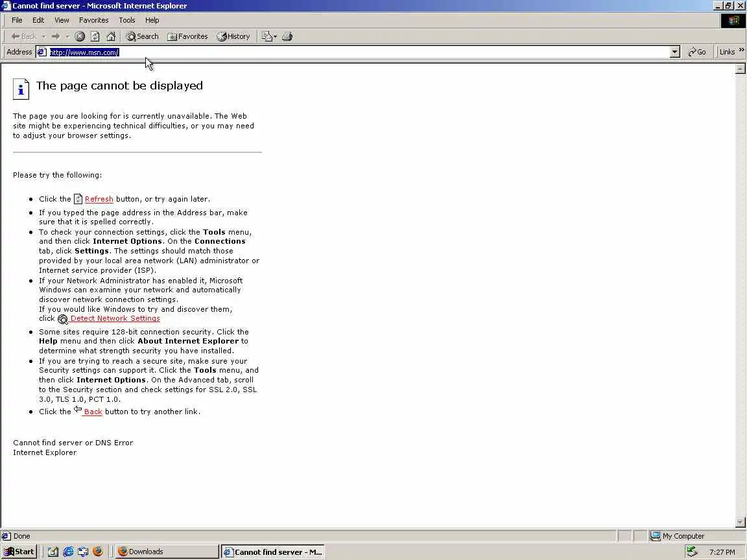The image size is (747, 560).
Task: Click the vertical scrollbar up arrow
Action: [740, 69]
